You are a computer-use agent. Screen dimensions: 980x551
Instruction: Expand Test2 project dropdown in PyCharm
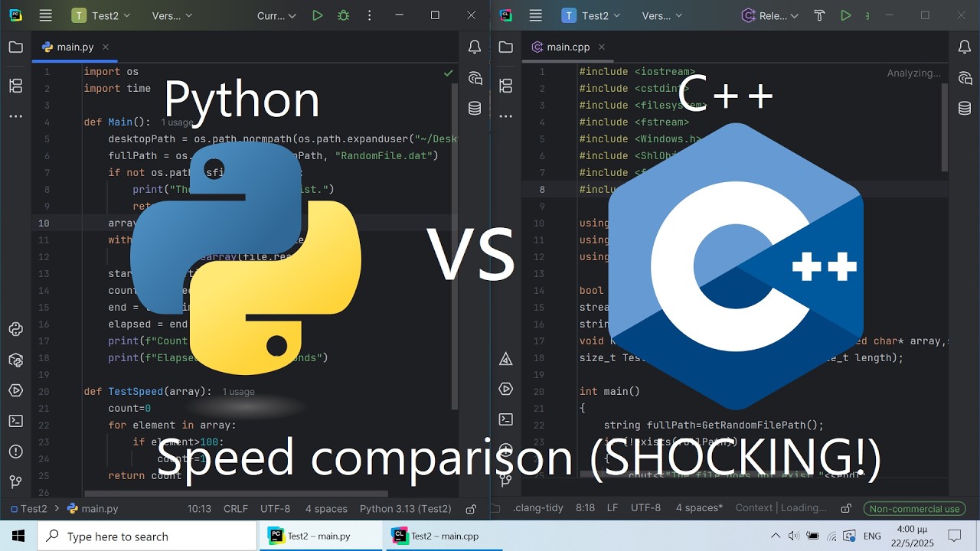pyautogui.click(x=101, y=15)
